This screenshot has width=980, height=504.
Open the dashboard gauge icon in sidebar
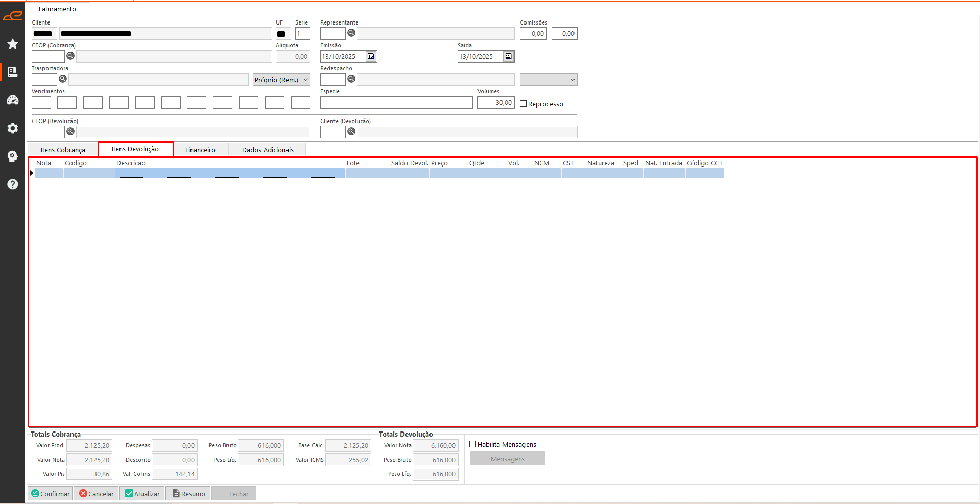(x=13, y=100)
